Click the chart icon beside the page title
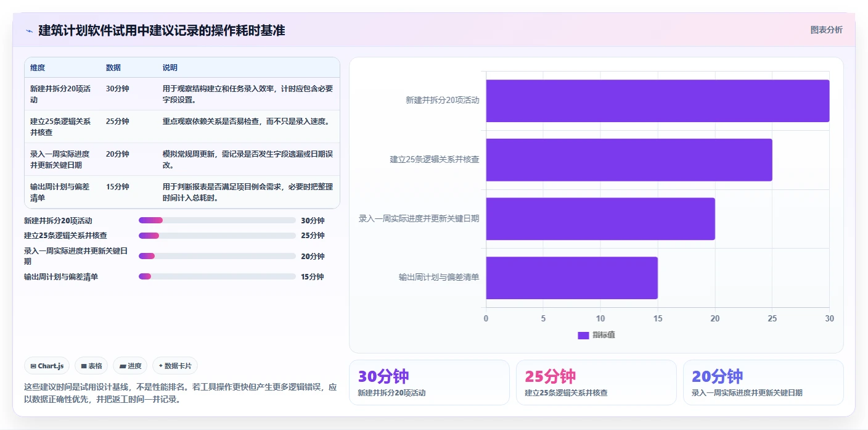Image resolution: width=868 pixels, height=430 pixels. (x=29, y=31)
